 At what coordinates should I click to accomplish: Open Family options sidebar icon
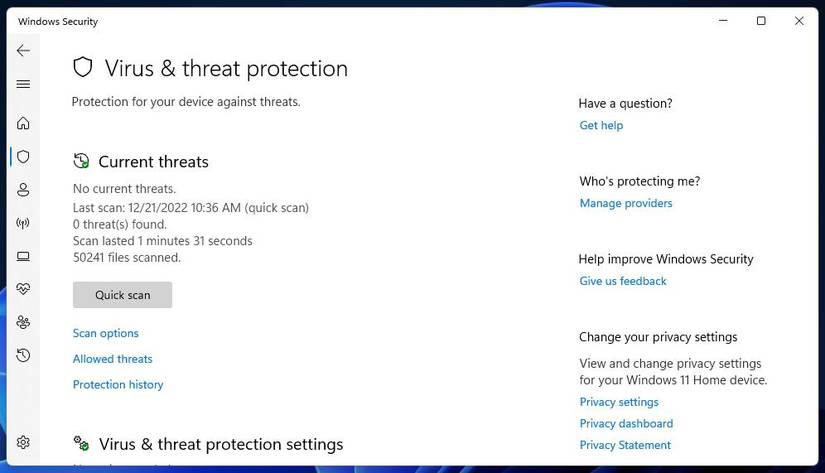click(x=23, y=322)
